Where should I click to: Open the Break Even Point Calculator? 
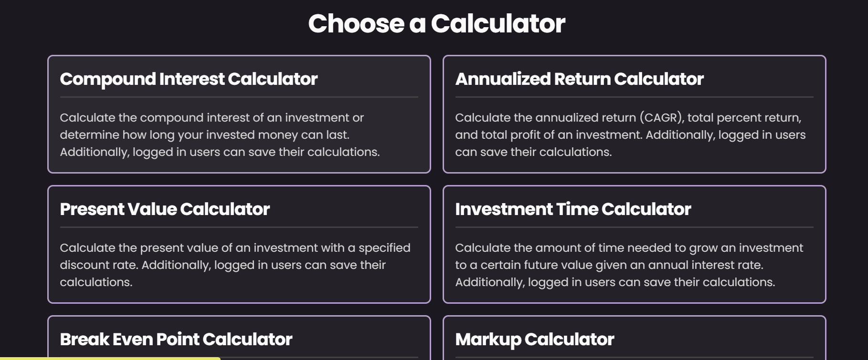click(x=176, y=339)
